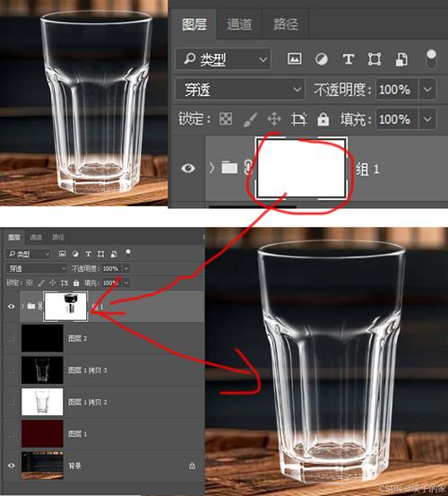Open 类型 filter dropdown in the small panel
Viewport: 448px width, 496px height.
pos(28,254)
